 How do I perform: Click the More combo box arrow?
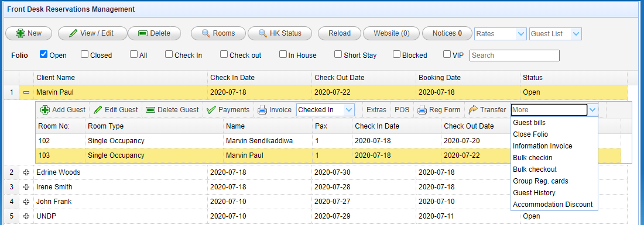pyautogui.click(x=592, y=110)
